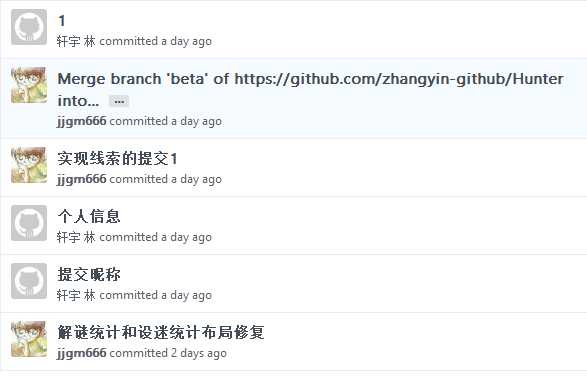587x377 pixels.
Task: Open the 提交昵称 commit
Action: (x=89, y=274)
